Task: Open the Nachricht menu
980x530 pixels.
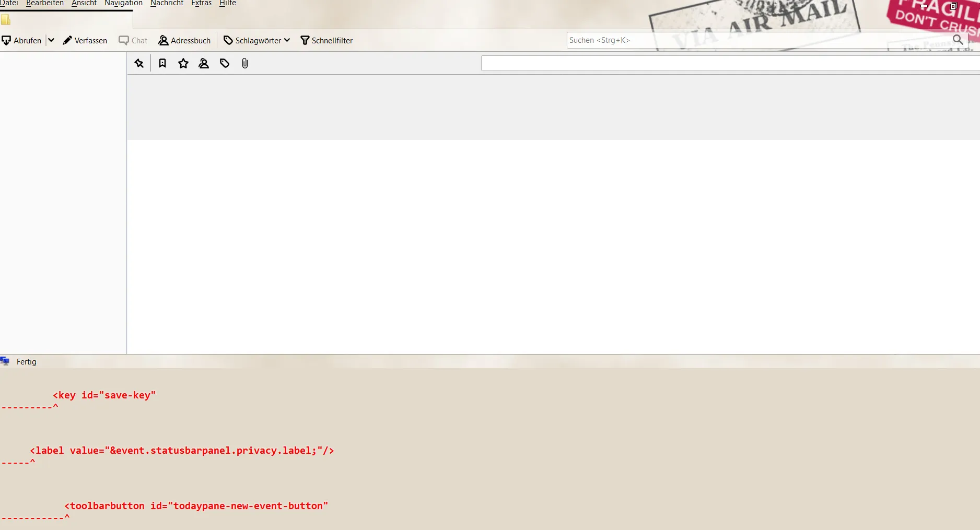Action: point(167,3)
